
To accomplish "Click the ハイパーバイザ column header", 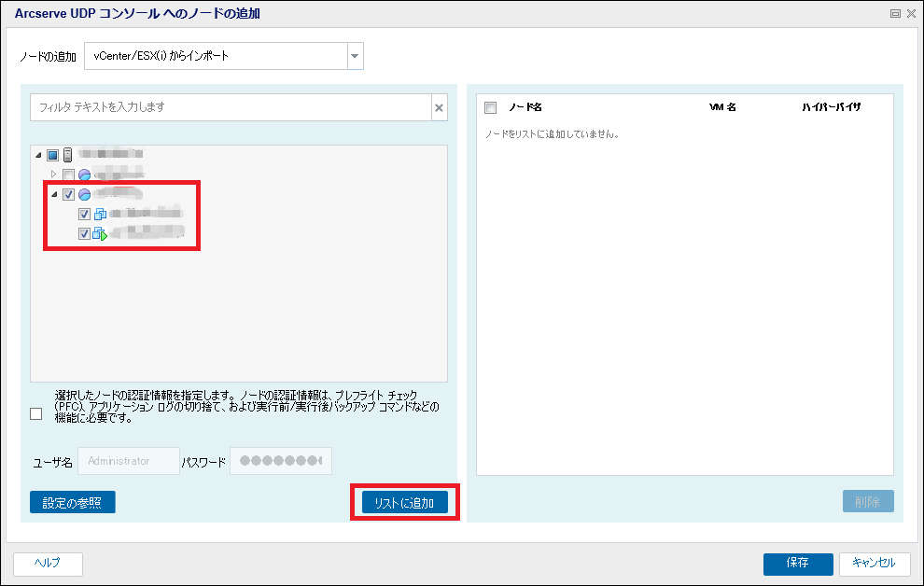I will click(x=831, y=107).
